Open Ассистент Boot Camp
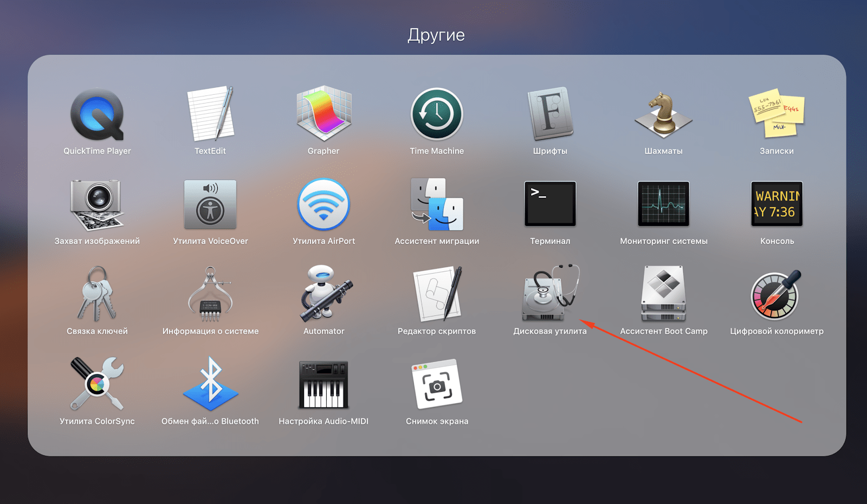 (663, 294)
